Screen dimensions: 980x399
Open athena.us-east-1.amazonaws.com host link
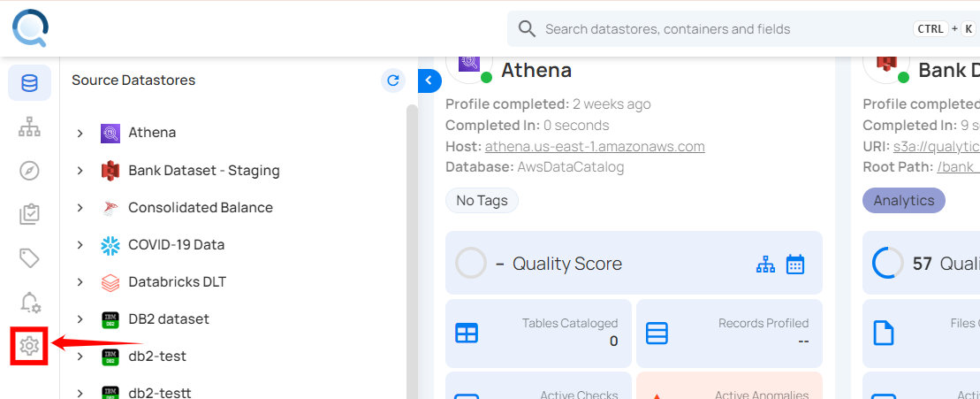594,146
